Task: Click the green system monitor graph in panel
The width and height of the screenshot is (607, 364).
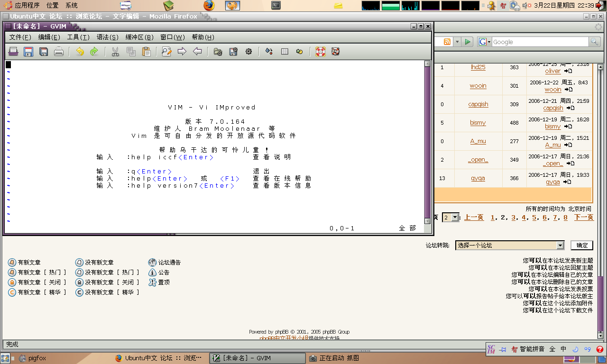Action: click(391, 5)
